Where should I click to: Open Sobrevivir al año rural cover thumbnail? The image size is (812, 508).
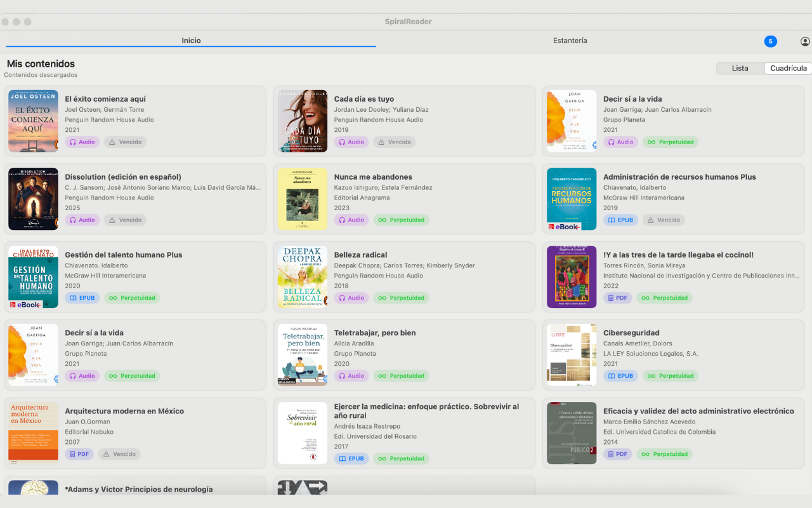click(303, 433)
